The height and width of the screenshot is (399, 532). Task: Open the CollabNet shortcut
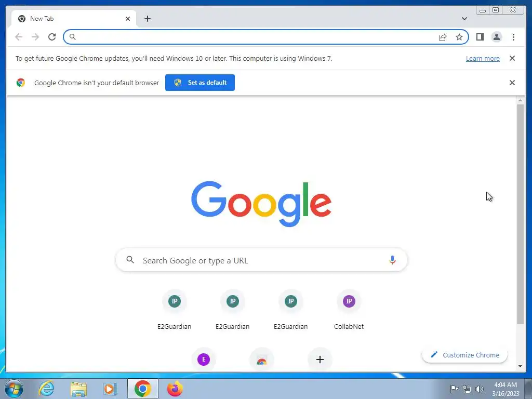click(x=349, y=310)
